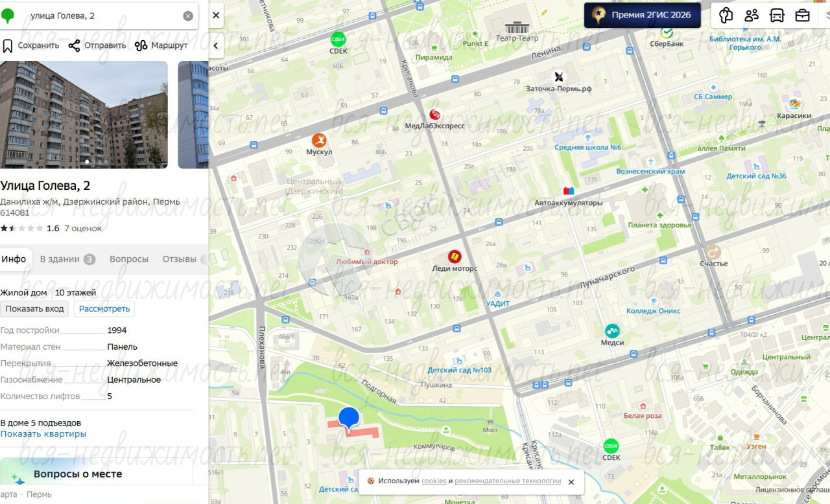Open the main building photo thumbnail
Image resolution: width=830 pixels, height=504 pixels.
84,115
